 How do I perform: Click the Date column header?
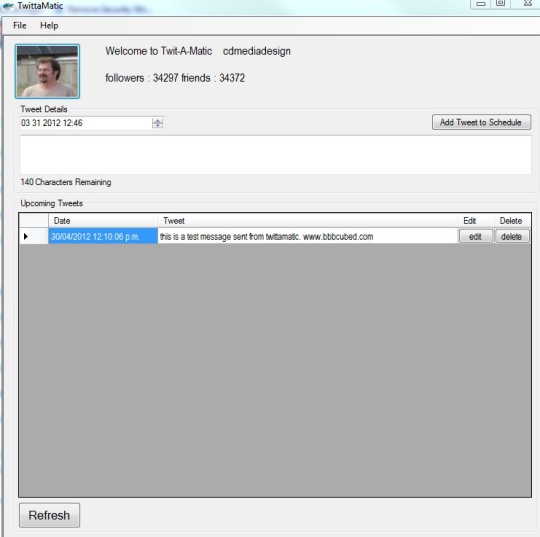[x=103, y=221]
